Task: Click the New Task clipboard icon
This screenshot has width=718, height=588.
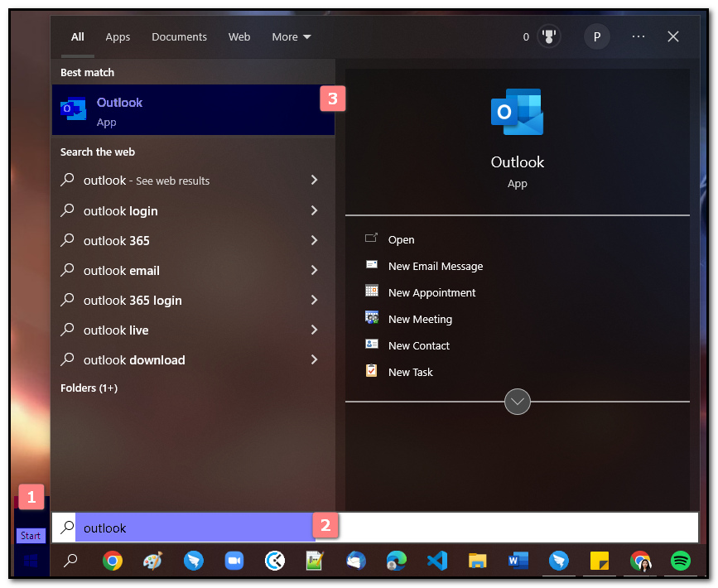Action: (371, 370)
